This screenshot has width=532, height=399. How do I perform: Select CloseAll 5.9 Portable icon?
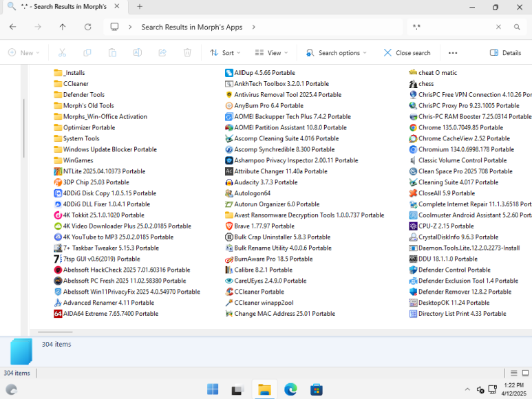413,193
